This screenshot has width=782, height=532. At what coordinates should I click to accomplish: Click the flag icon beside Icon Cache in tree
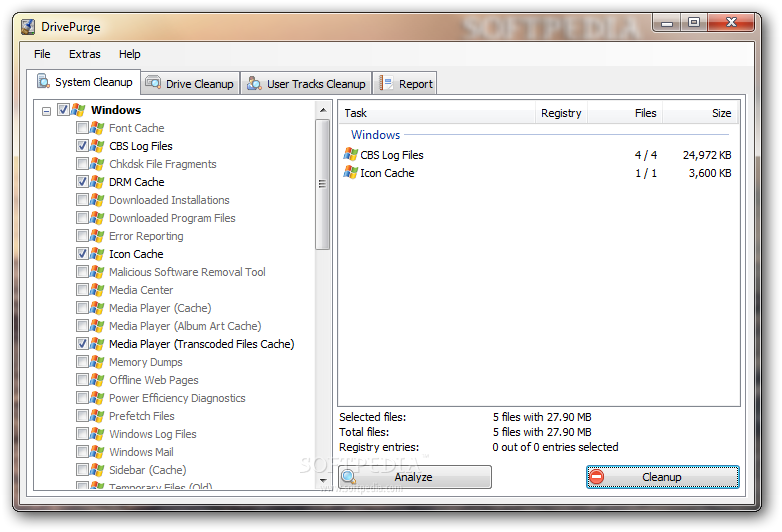click(x=97, y=254)
